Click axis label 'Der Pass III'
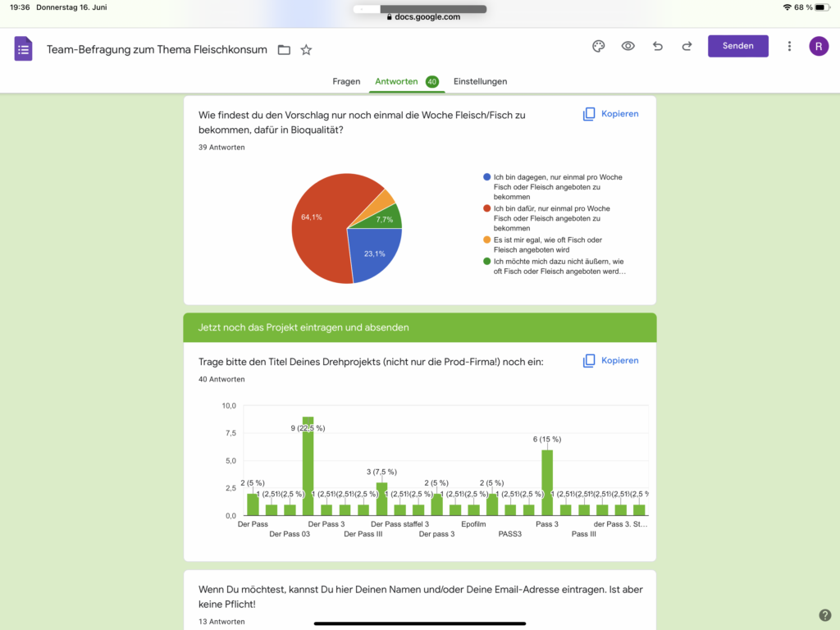Screen dimensions: 840x630 click(x=363, y=534)
